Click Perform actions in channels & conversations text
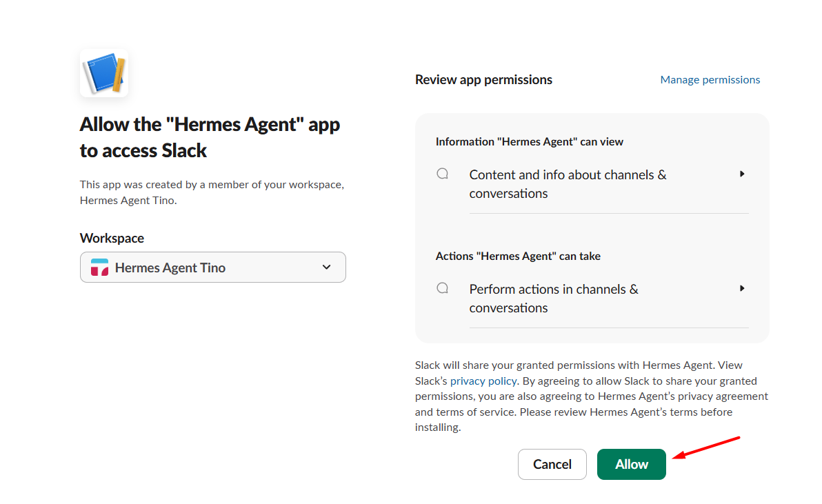 [554, 298]
